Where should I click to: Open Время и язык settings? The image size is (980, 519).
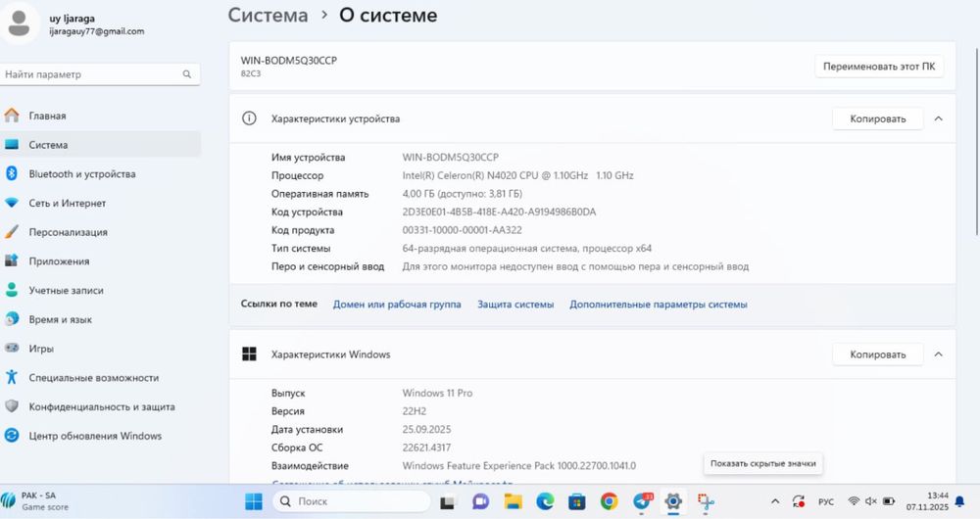[x=100, y=319]
